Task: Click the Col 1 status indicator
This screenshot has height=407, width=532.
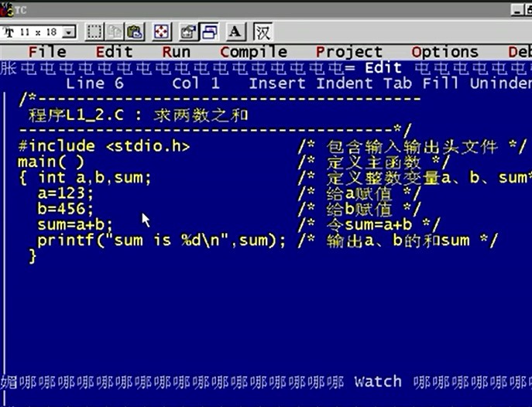Action: click(x=196, y=84)
